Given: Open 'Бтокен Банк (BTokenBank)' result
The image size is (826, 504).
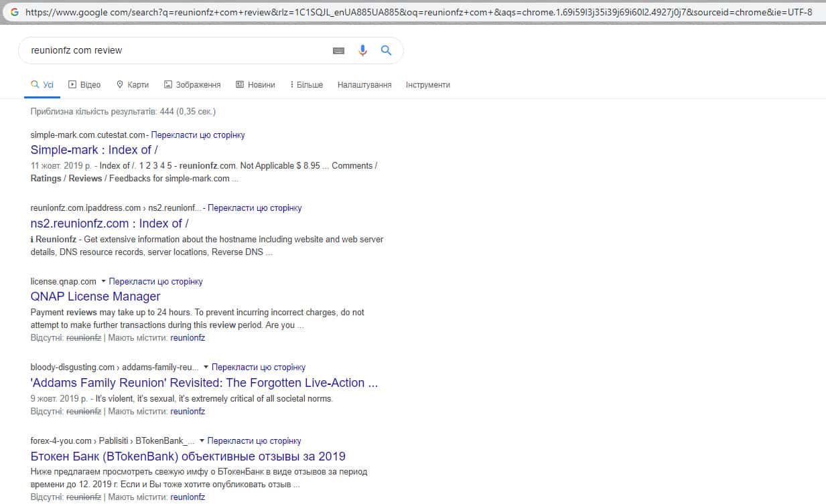Looking at the screenshot, I should coord(188,456).
